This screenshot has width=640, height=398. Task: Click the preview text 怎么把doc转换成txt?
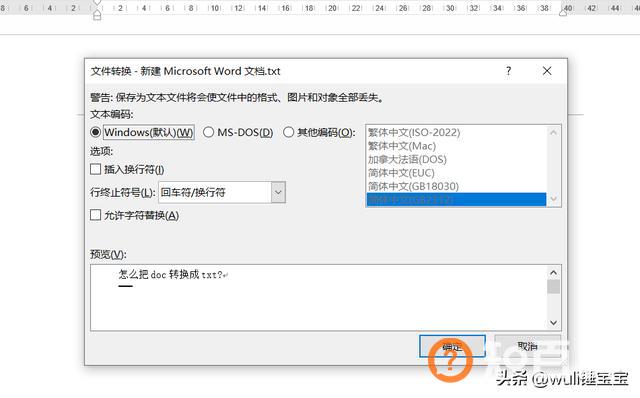(x=171, y=275)
